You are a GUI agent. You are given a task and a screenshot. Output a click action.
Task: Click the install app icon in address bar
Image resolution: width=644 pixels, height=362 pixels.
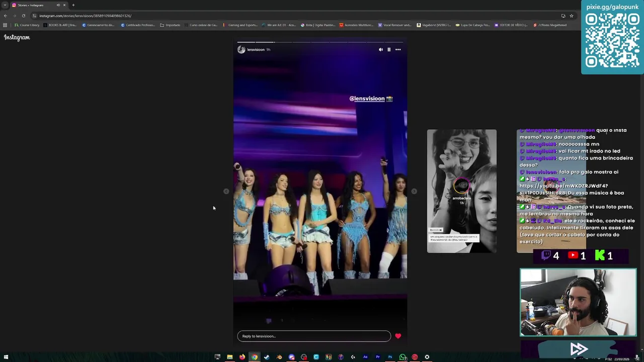click(x=563, y=16)
